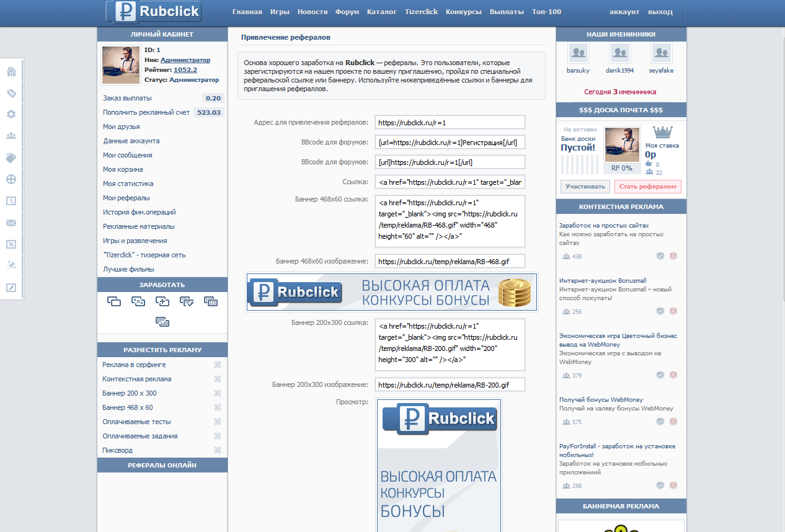The image size is (785, 532).
Task: Click red shield icon for Интернет-аукцион Bonusmall ad
Action: click(673, 311)
